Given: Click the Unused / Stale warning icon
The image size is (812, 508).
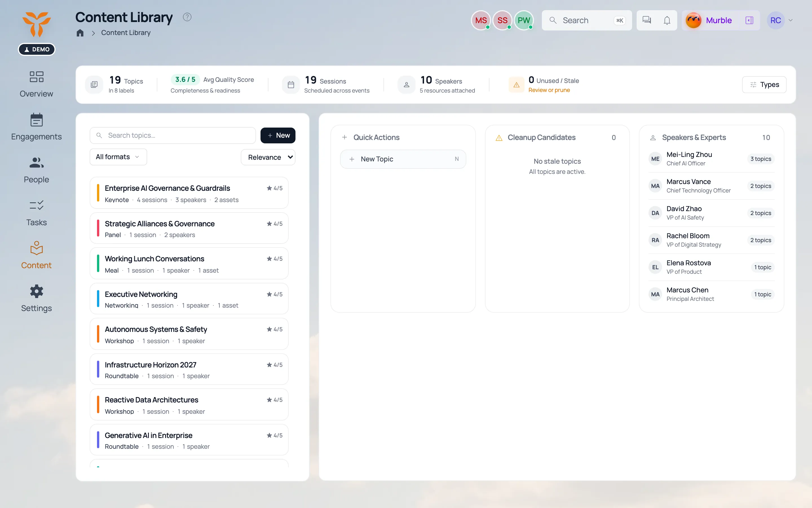Looking at the screenshot, I should (517, 85).
